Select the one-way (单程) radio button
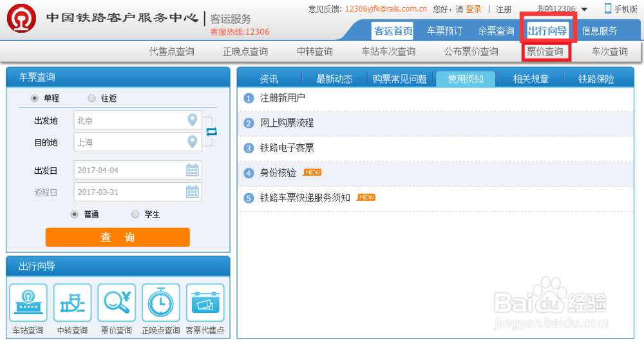644x345 pixels. (35, 98)
